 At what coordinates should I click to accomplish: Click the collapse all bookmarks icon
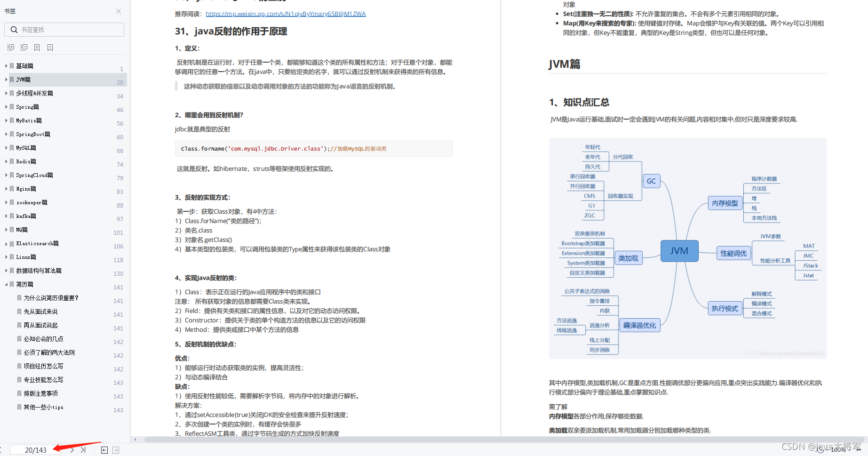tap(24, 48)
